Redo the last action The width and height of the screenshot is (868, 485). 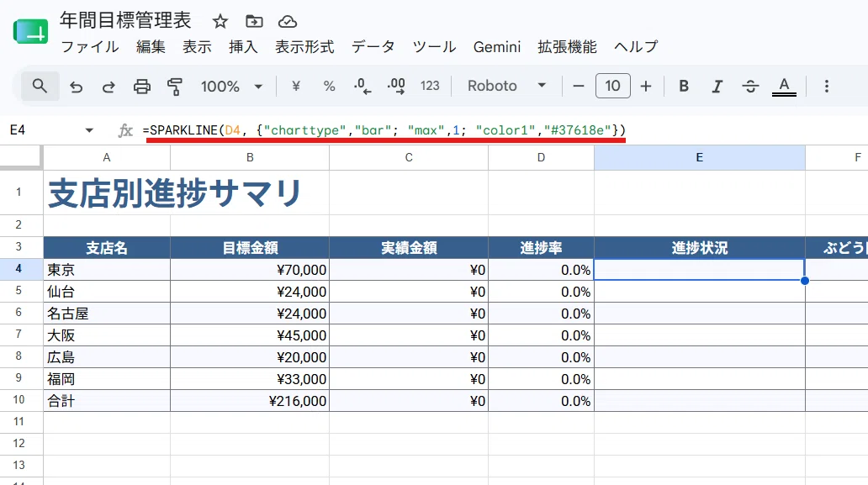[108, 87]
